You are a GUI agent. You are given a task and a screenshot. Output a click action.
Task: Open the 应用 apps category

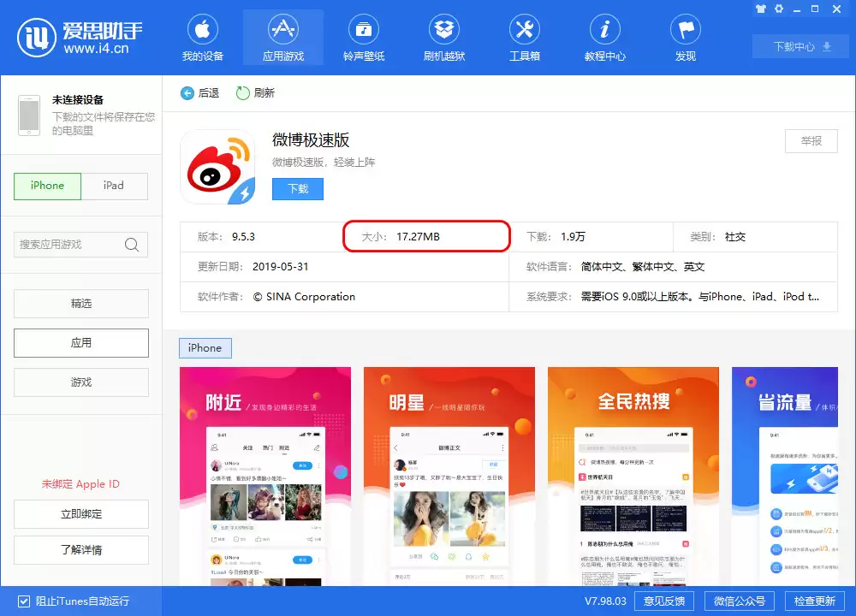pos(80,342)
